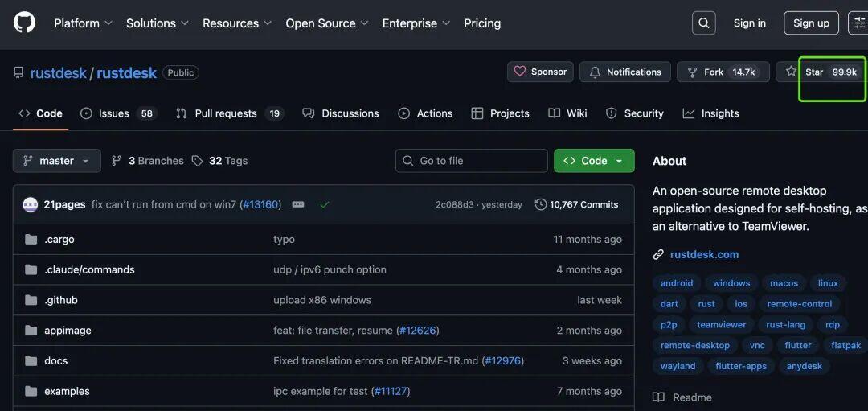Switch to the Pull requests tab

pyautogui.click(x=229, y=113)
